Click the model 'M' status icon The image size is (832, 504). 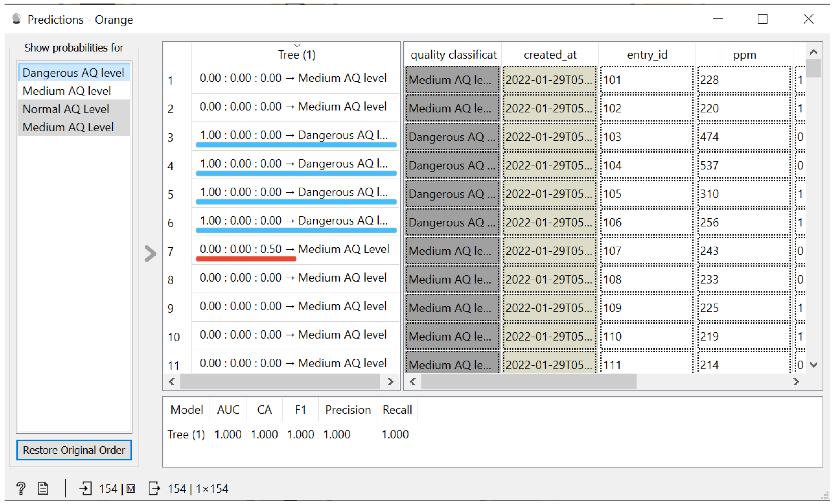tap(131, 488)
